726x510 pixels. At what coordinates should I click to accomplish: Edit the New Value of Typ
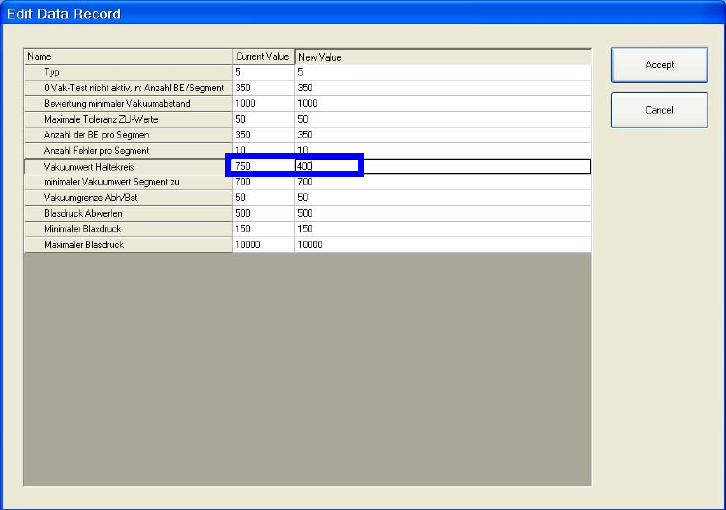(443, 72)
